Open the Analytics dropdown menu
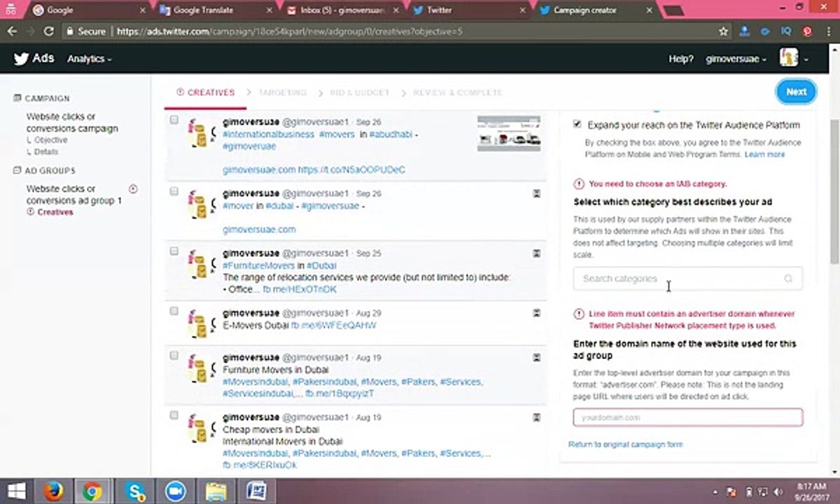 pyautogui.click(x=89, y=59)
